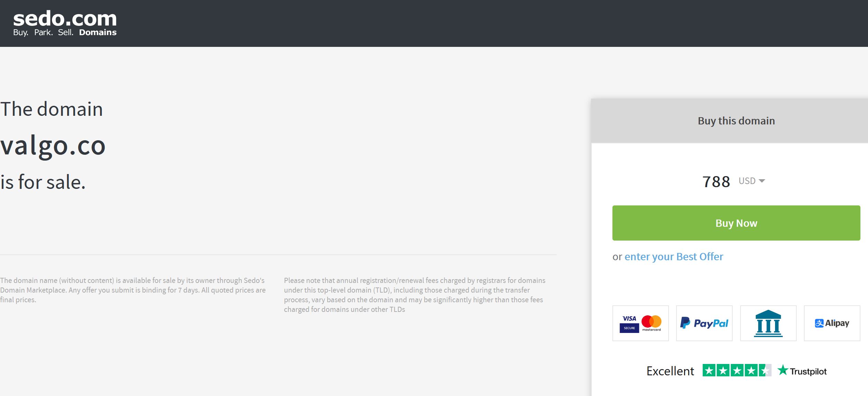The height and width of the screenshot is (396, 868).
Task: Open the enter your Best Offer link
Action: (674, 257)
